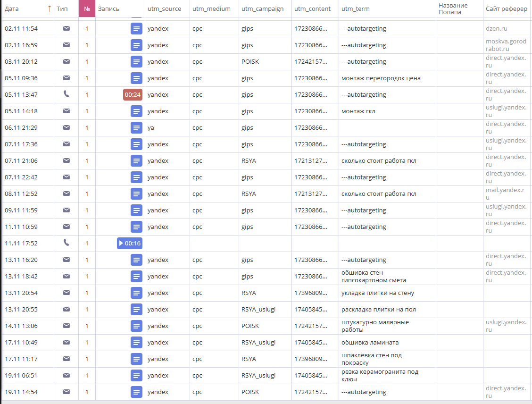Click the Тип column header
Image resolution: width=532 pixels, height=404 pixels.
[x=66, y=9]
